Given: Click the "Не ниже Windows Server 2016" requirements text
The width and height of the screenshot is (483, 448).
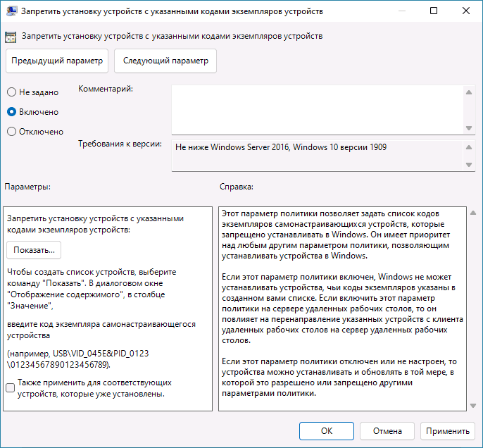Looking at the screenshot, I should 281,147.
